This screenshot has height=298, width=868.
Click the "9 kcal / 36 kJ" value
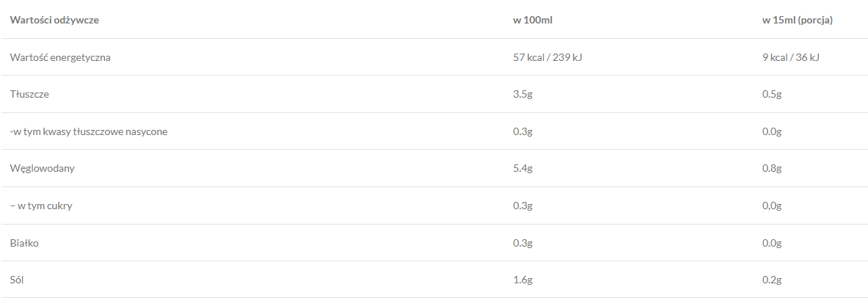(791, 57)
